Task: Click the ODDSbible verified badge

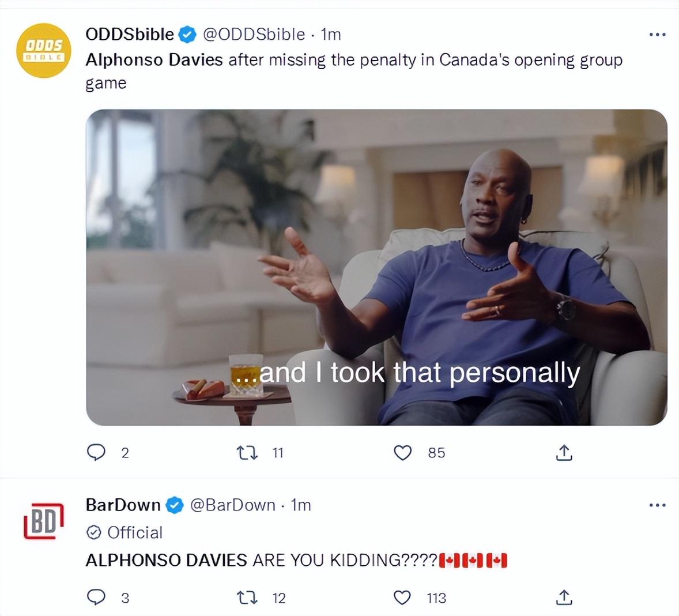Action: 187,34
